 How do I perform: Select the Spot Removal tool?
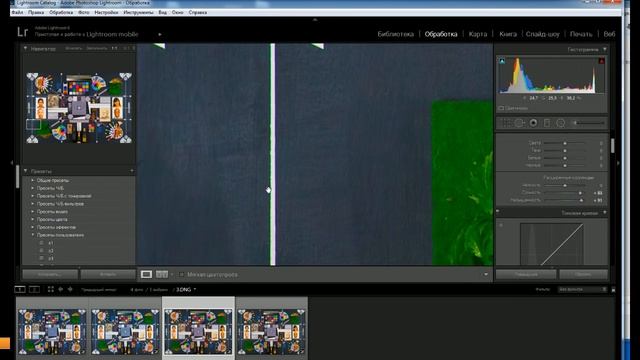pyautogui.click(x=520, y=123)
